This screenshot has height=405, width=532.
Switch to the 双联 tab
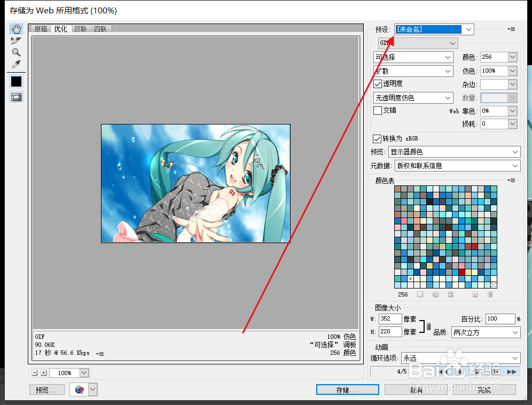(81, 29)
